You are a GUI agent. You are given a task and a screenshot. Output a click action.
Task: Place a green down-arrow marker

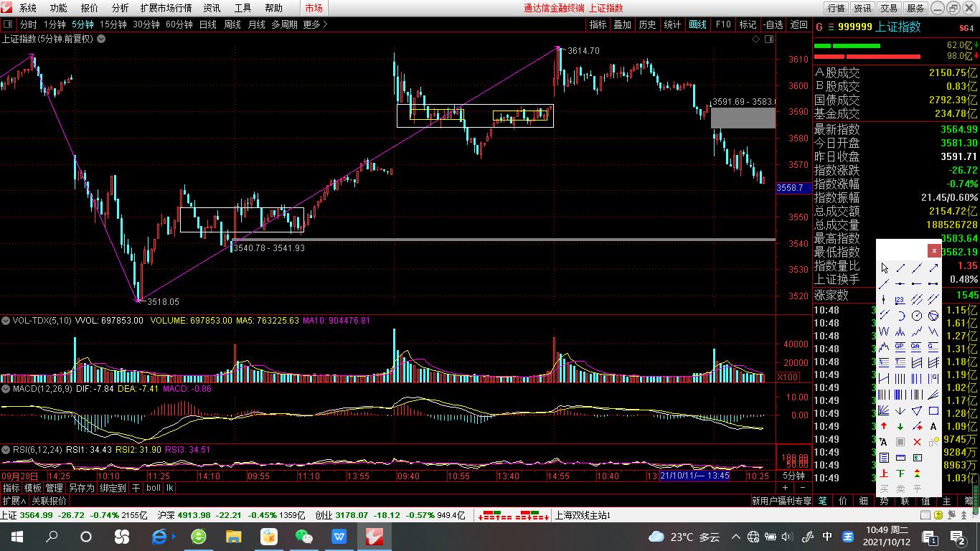click(900, 426)
